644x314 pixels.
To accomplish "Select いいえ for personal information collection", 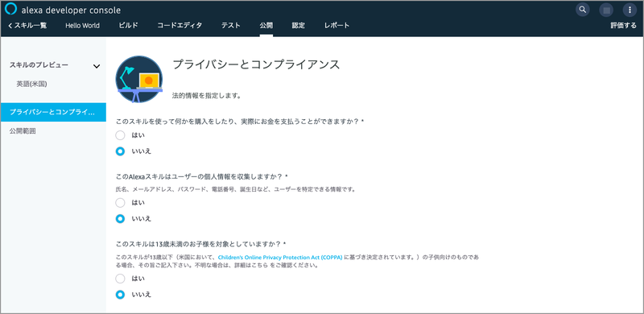I will 120,219.
